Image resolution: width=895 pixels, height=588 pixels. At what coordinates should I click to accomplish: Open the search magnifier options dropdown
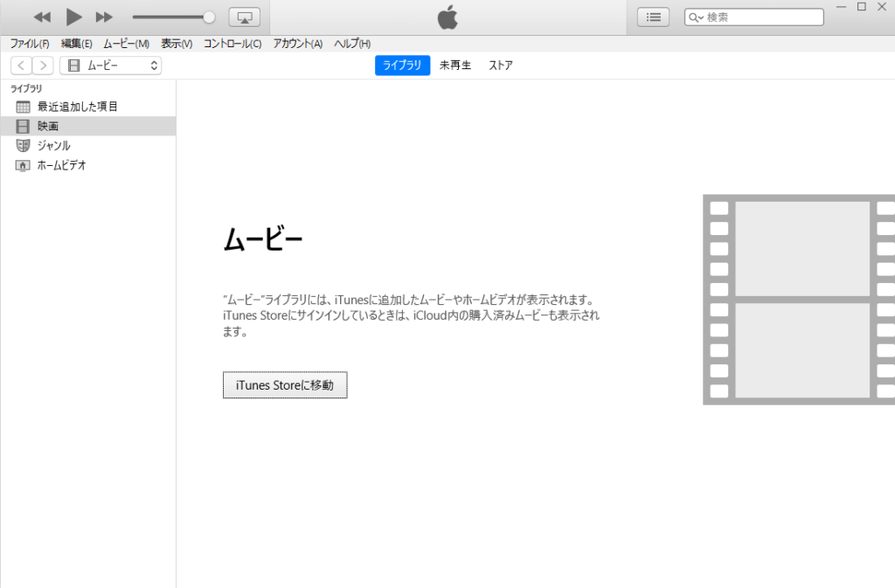[x=695, y=17]
